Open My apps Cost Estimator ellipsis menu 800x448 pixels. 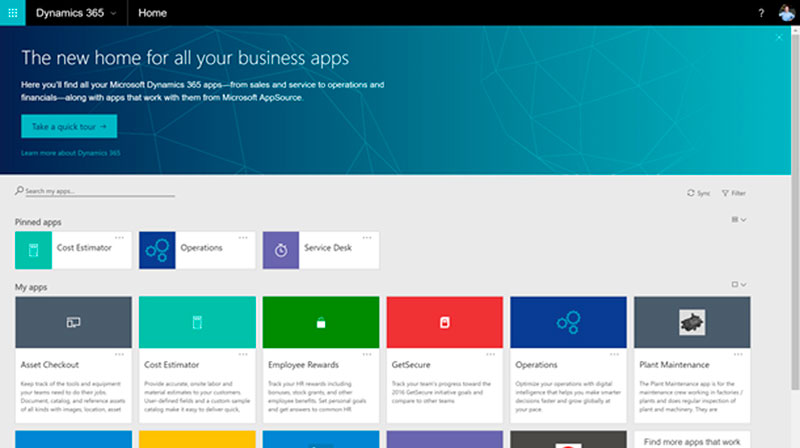pos(243,354)
